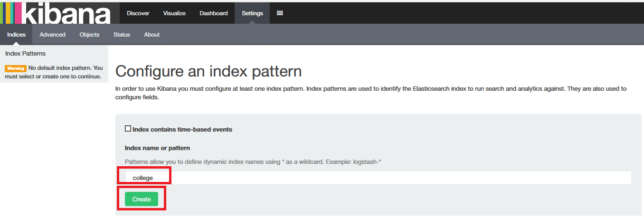This screenshot has height=218, width=644.
Task: Open the apps grid icon
Action: pyautogui.click(x=280, y=13)
